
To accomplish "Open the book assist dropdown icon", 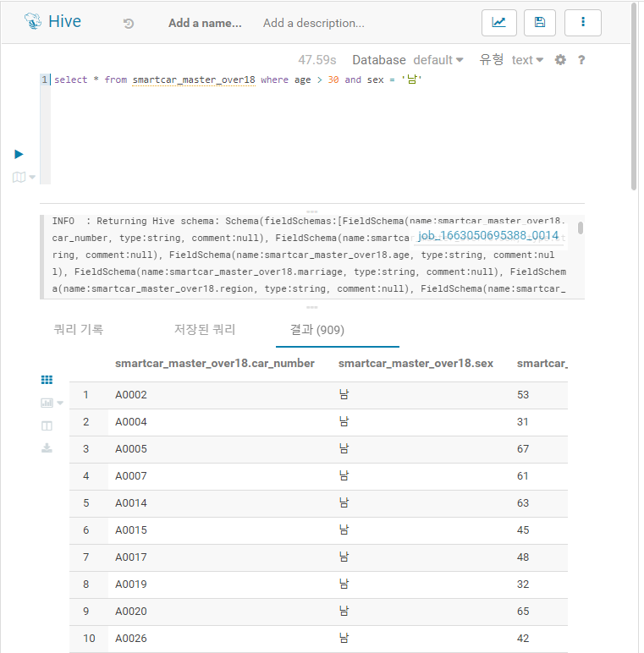I will click(24, 178).
